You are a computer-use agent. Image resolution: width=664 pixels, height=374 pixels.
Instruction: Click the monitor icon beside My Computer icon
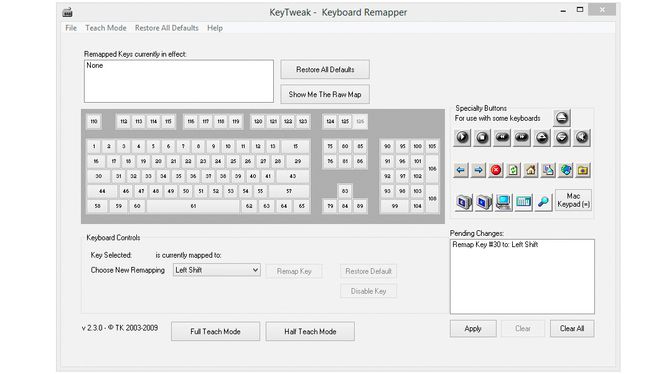point(483,202)
